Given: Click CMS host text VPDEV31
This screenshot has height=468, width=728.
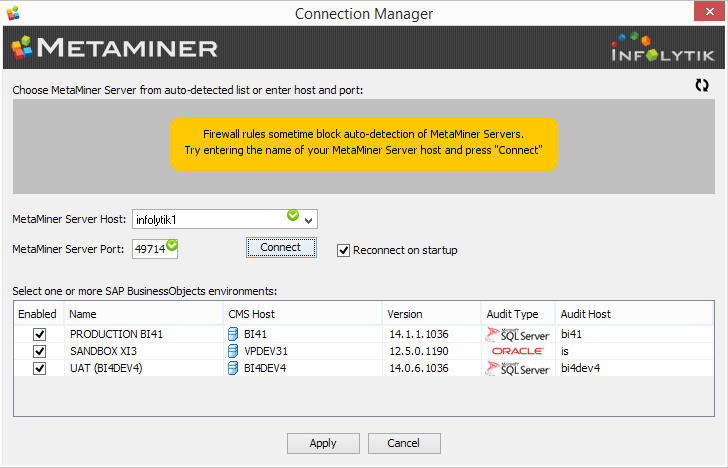Looking at the screenshot, I should [266, 351].
